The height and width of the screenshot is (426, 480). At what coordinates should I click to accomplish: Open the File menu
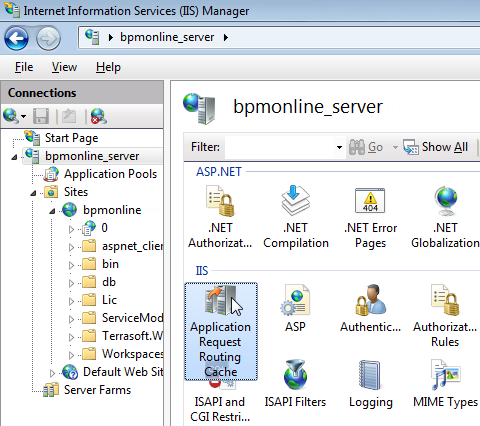click(x=24, y=67)
